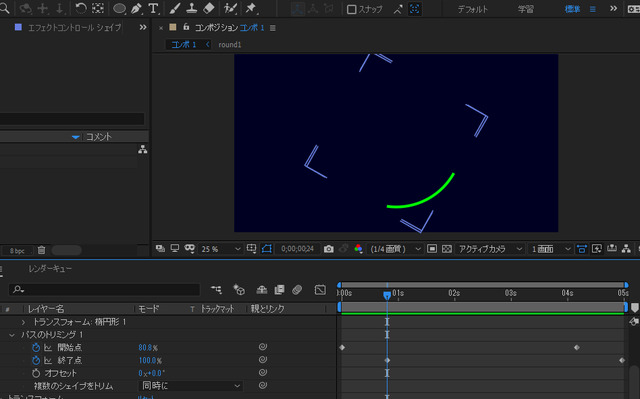The height and width of the screenshot is (399, 640).
Task: Open the round1 nested composition link
Action: [x=230, y=44]
